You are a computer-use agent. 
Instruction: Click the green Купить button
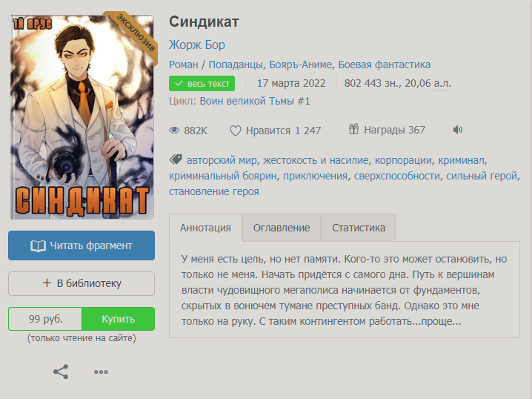coord(118,319)
